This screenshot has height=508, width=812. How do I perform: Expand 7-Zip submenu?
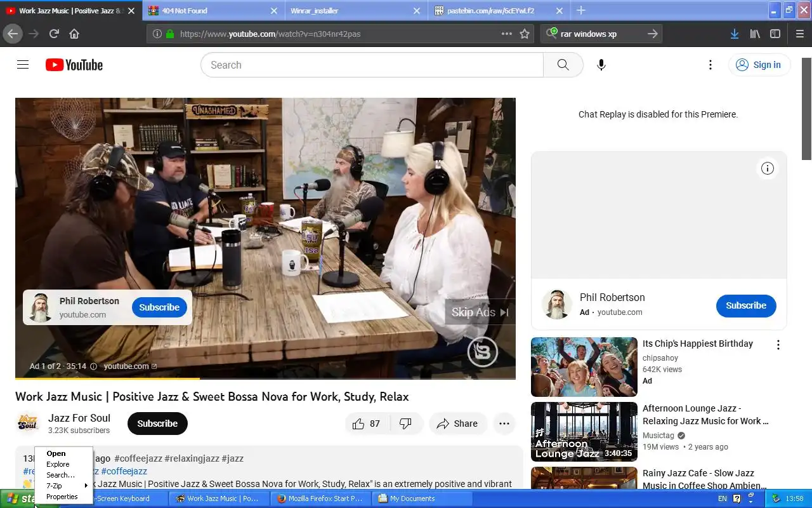pos(63,486)
